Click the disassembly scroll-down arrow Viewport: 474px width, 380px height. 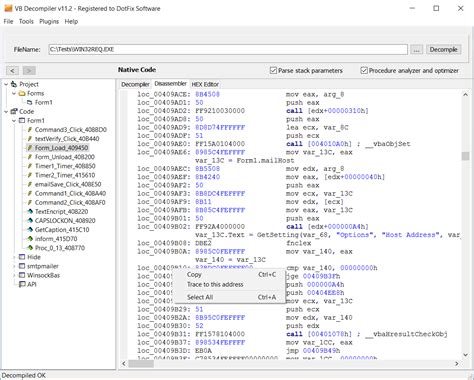click(465, 355)
